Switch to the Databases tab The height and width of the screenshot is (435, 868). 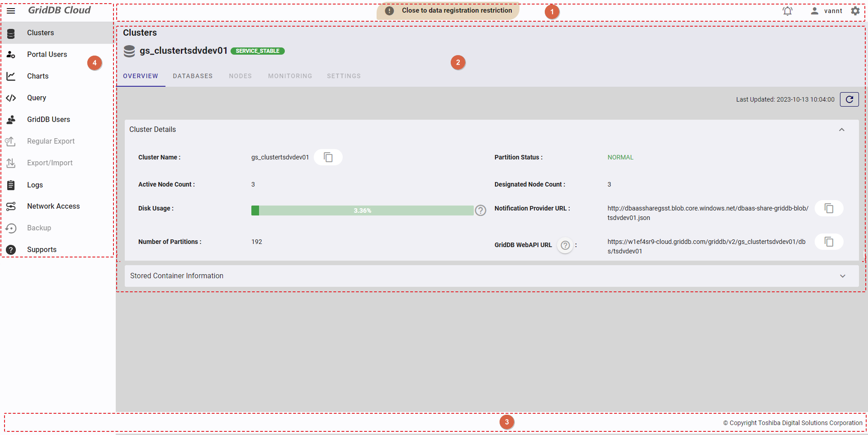(193, 76)
